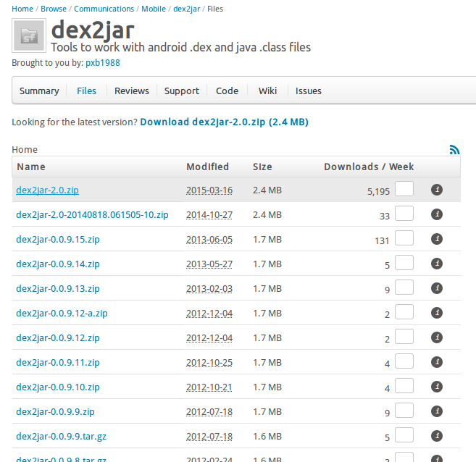
Task: Click dex2jar-0.0.9.12.zip file name
Action: tap(58, 337)
